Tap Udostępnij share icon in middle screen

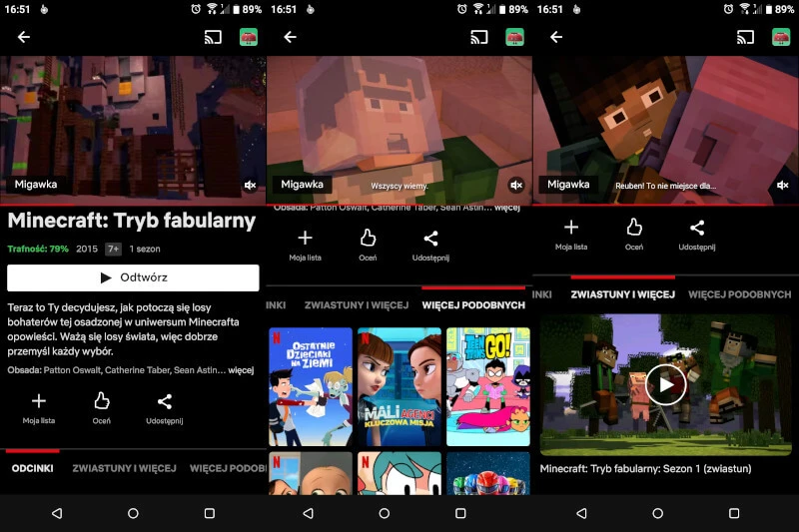430,245
